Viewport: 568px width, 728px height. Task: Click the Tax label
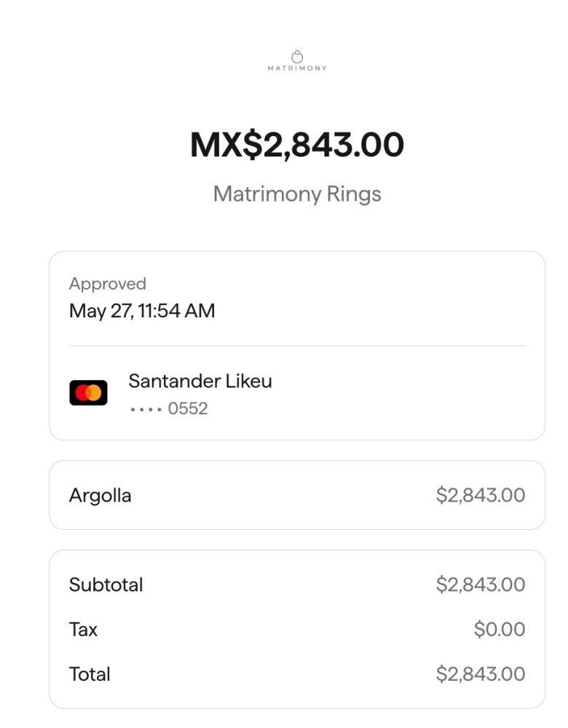(84, 629)
